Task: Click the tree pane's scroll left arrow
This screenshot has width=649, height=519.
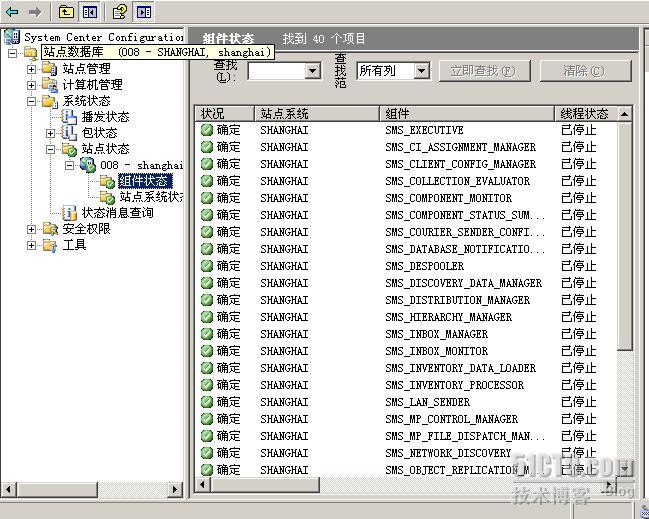Action: (9, 489)
